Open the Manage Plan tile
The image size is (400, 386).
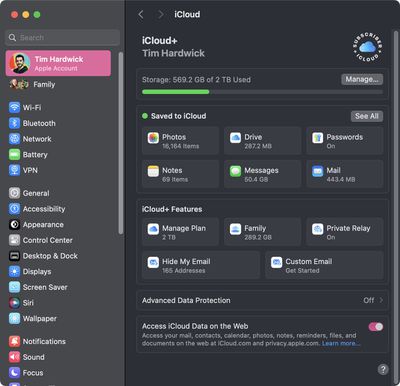coord(180,232)
